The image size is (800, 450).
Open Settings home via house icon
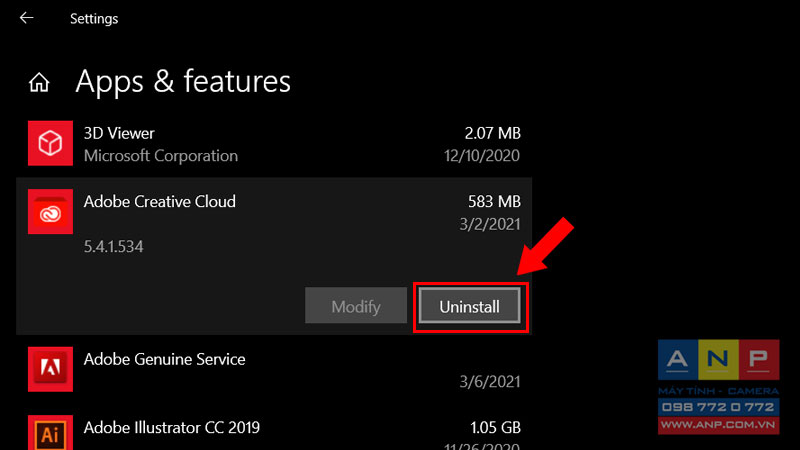click(x=39, y=82)
